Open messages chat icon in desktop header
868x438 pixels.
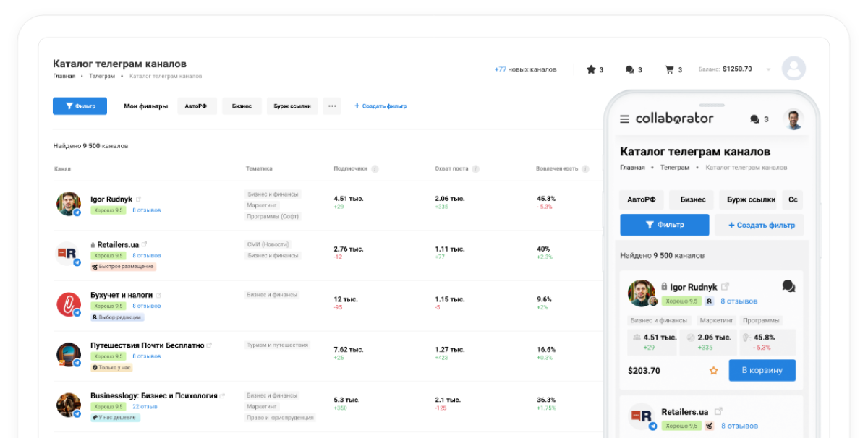click(630, 69)
